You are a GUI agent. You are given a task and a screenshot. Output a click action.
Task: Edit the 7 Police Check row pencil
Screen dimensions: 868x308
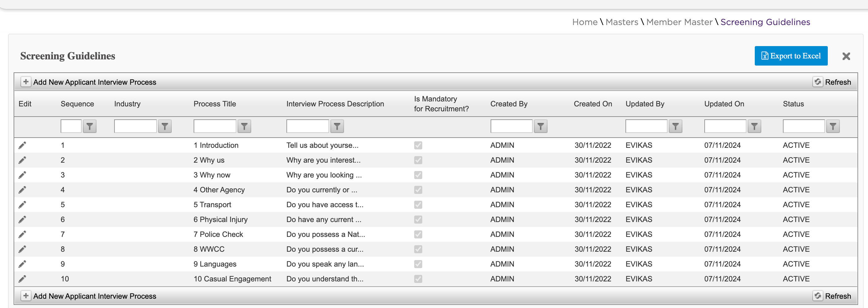click(22, 234)
